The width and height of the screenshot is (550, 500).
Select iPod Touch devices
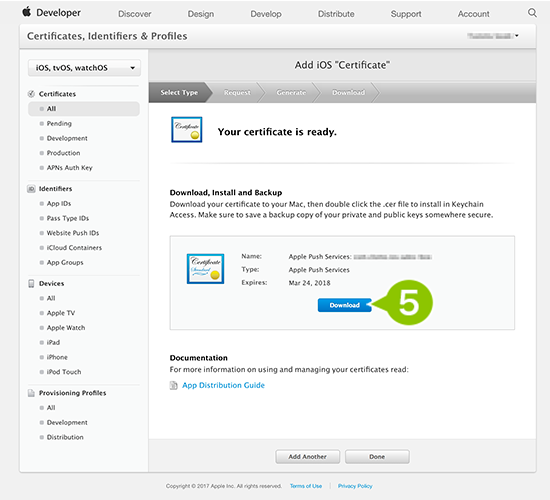click(63, 372)
